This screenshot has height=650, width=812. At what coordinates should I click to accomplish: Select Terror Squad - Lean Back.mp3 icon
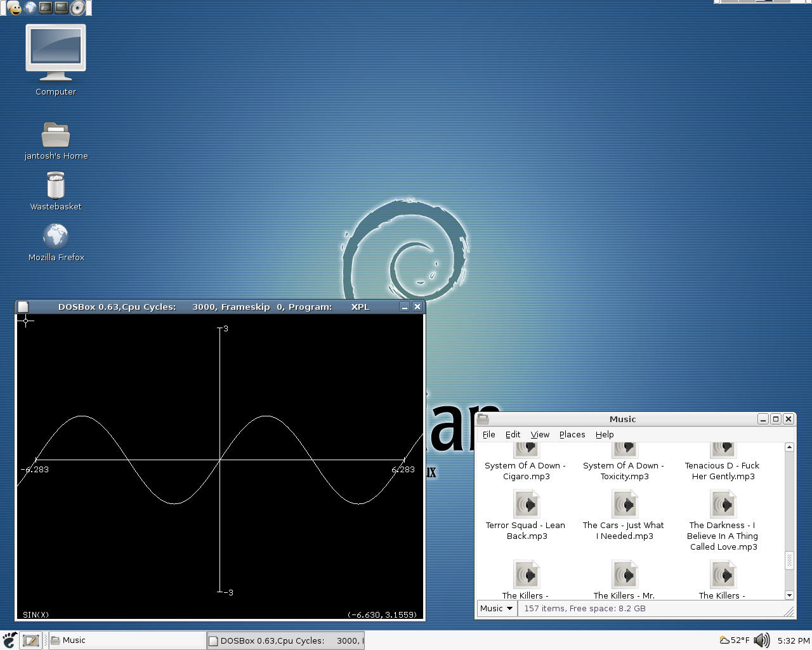(x=527, y=505)
